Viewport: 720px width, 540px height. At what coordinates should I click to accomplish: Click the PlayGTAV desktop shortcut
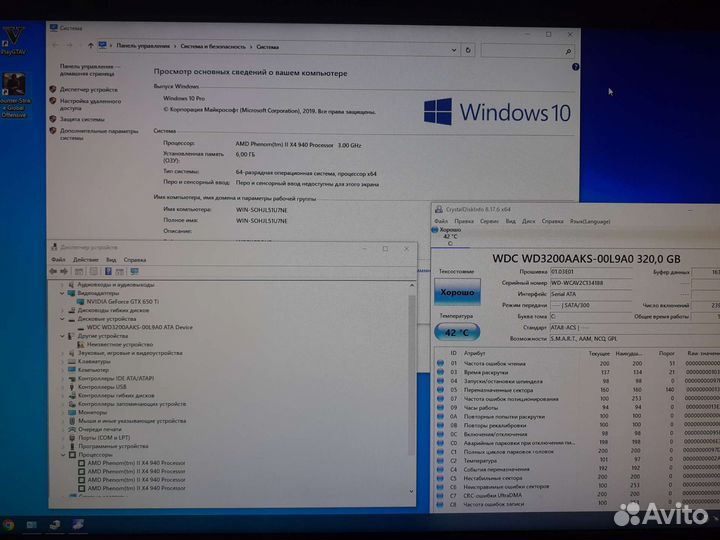click(x=13, y=41)
